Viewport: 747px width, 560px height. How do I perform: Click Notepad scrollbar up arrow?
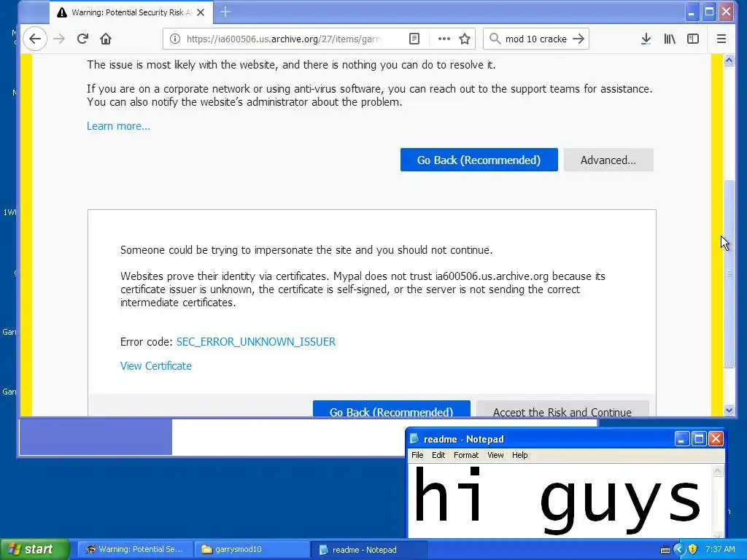click(718, 471)
